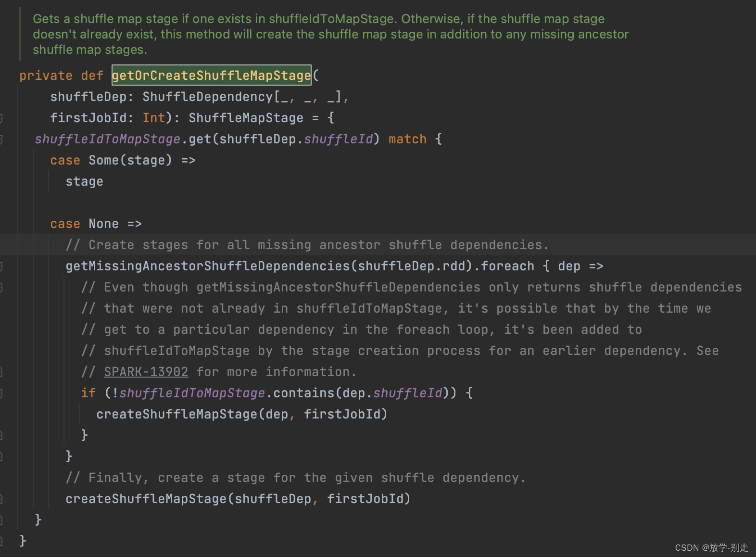
Task: Click 'dep.shuffleId' inside contains
Action: coord(392,393)
